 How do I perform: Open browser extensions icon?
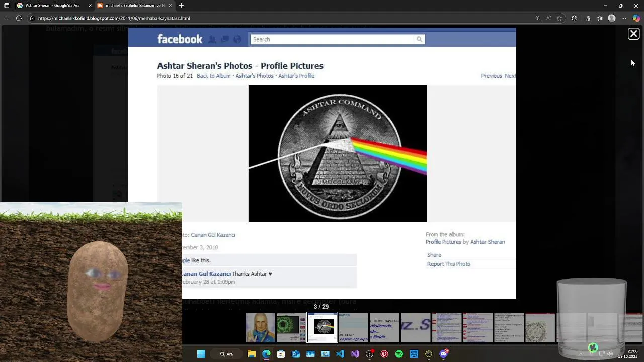coord(574,18)
